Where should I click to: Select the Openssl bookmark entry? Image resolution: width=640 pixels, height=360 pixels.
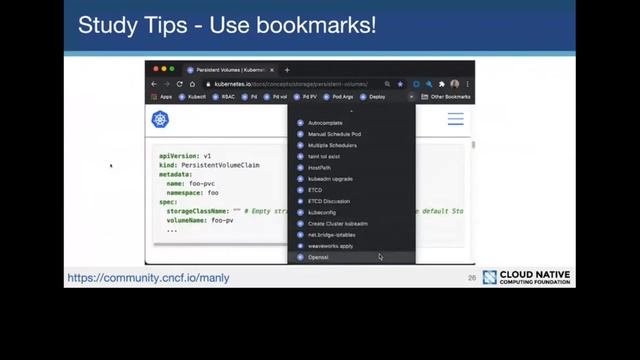(351, 258)
